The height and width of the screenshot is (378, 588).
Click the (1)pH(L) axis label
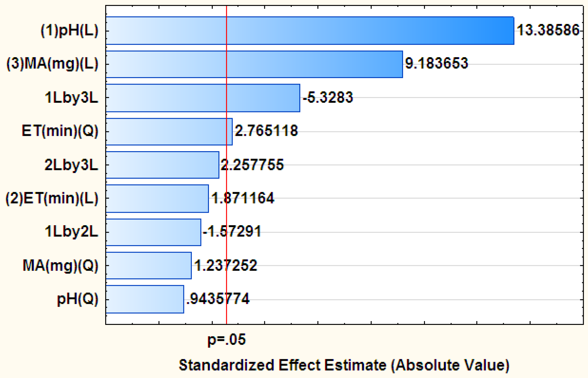(69, 31)
